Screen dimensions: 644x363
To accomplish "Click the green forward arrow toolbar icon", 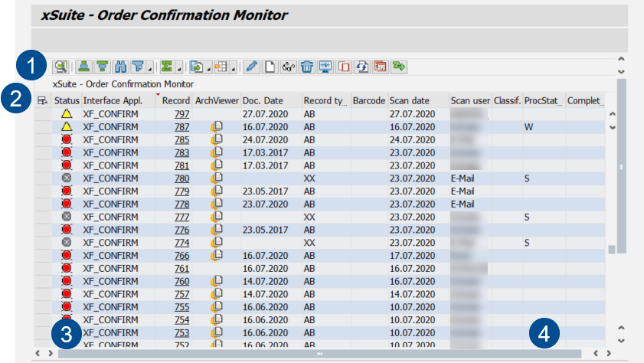I will pyautogui.click(x=399, y=67).
